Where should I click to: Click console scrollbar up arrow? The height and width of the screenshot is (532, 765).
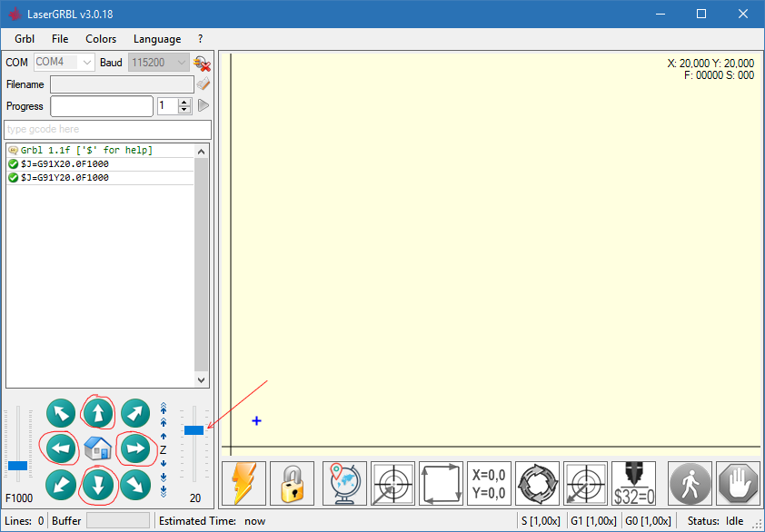pos(201,152)
